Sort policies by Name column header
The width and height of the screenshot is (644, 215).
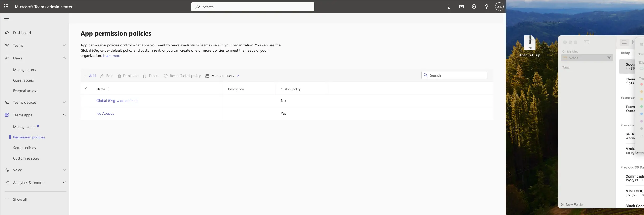tap(101, 89)
